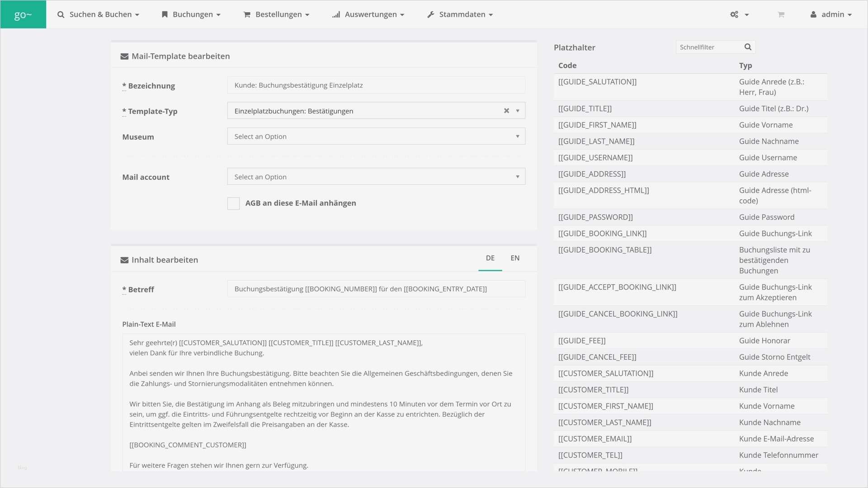868x488 pixels.
Task: Click the truck icon beside Bestellungen
Action: pos(247,14)
